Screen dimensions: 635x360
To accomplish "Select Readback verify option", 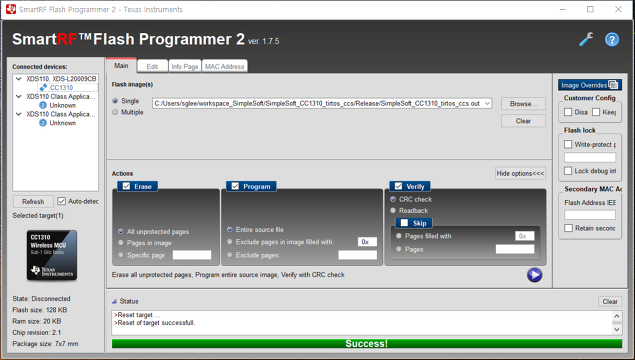I will point(393,211).
